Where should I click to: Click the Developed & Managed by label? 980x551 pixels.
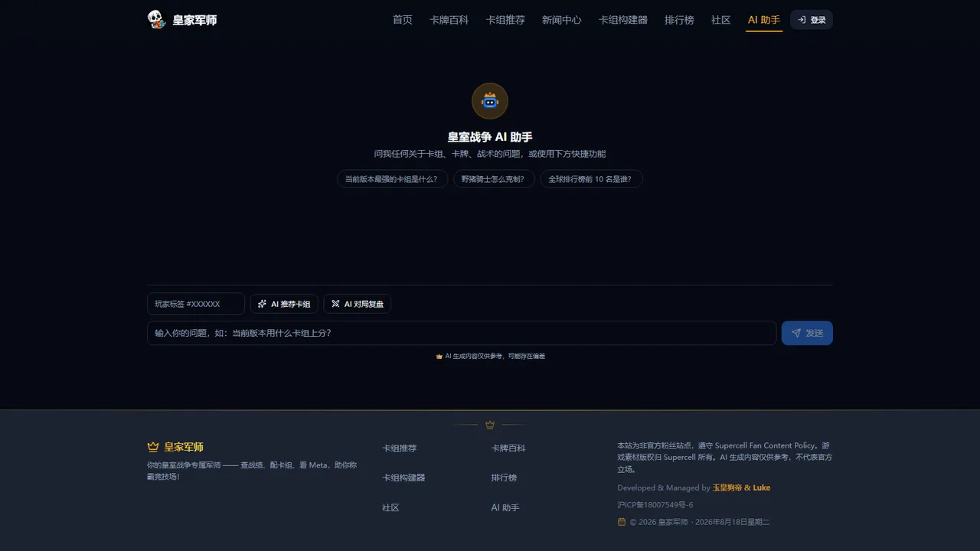(664, 487)
